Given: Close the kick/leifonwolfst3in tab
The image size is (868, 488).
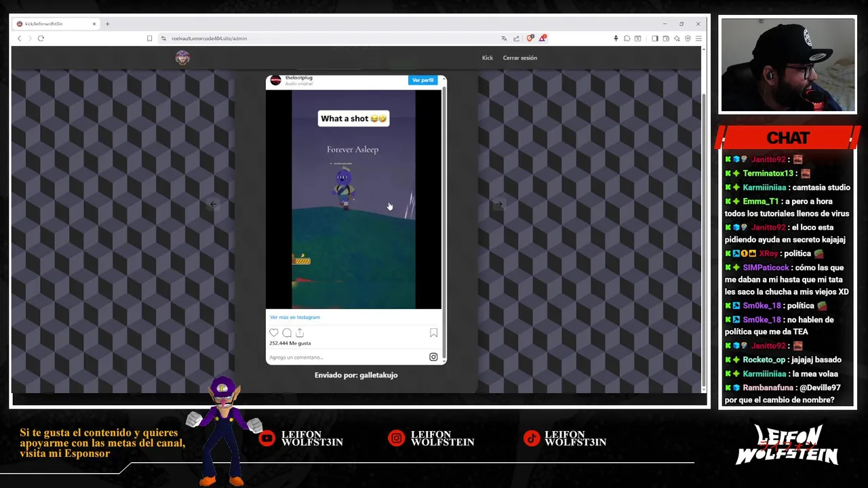Looking at the screenshot, I should click(94, 24).
